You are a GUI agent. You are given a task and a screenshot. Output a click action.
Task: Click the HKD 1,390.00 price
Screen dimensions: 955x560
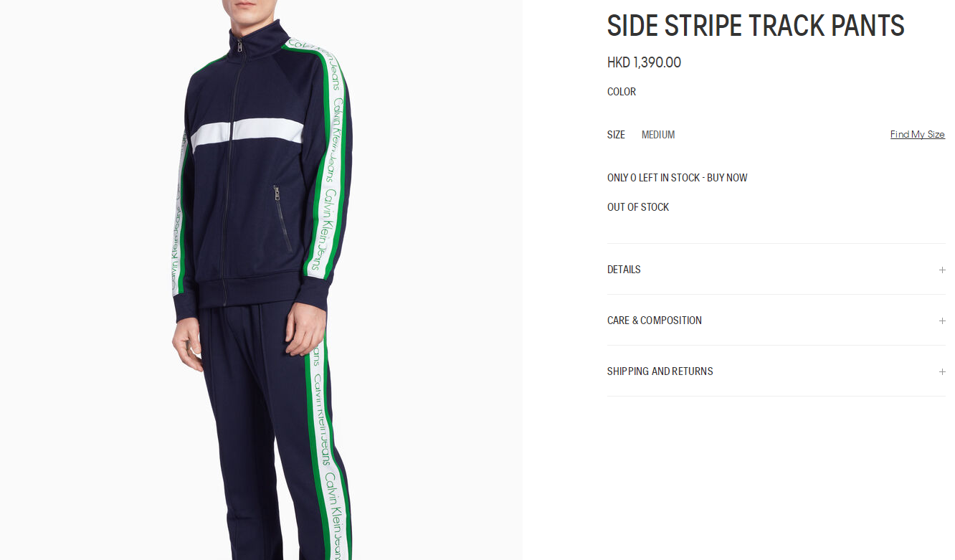[644, 62]
